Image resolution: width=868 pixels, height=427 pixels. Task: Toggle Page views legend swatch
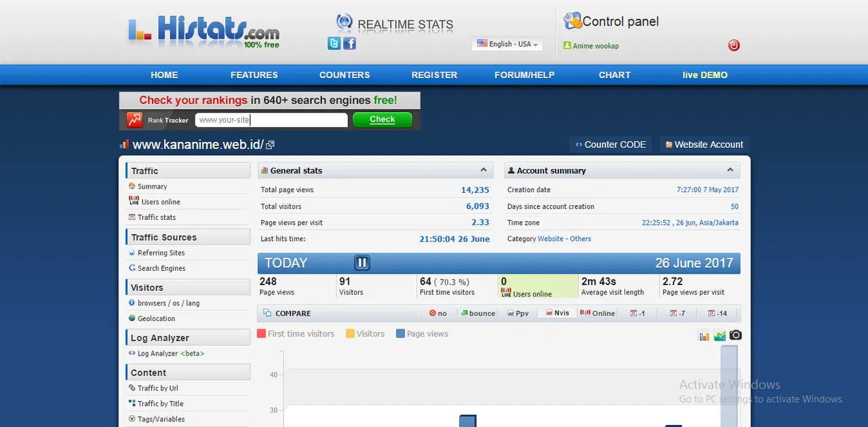pos(401,334)
